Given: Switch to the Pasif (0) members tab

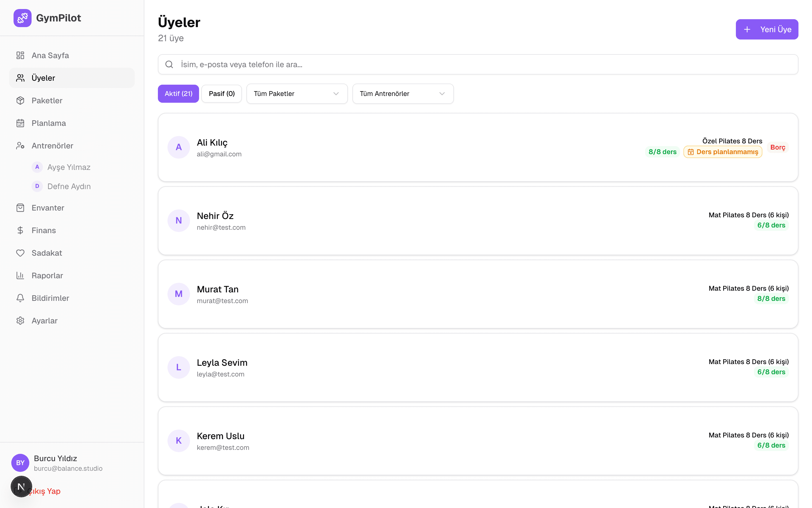Looking at the screenshot, I should tap(221, 94).
